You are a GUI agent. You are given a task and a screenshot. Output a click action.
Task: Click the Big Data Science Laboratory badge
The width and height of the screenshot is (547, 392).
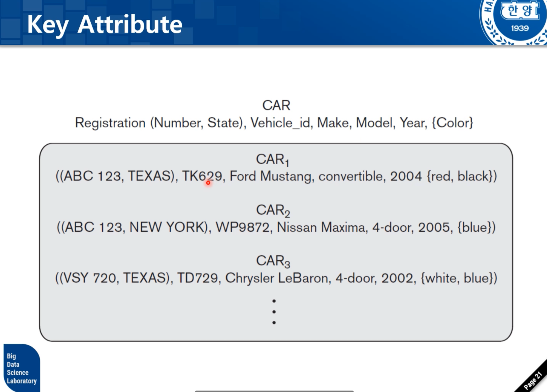click(22, 368)
